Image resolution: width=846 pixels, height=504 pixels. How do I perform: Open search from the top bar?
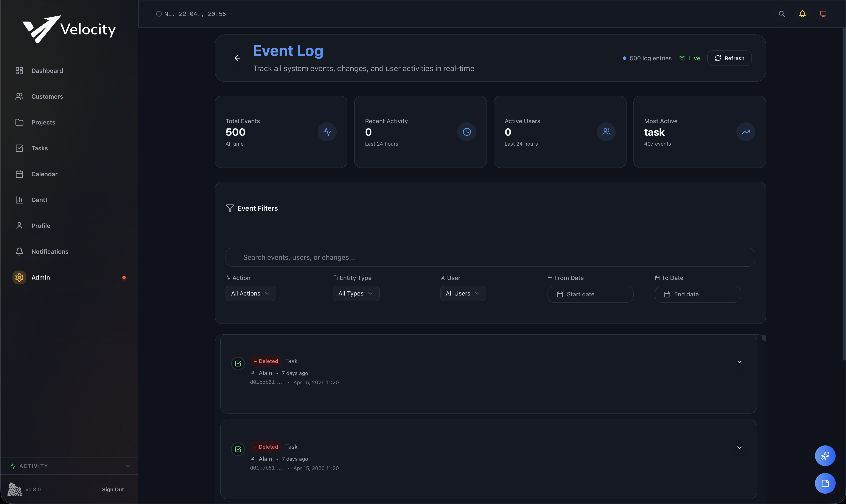click(782, 14)
